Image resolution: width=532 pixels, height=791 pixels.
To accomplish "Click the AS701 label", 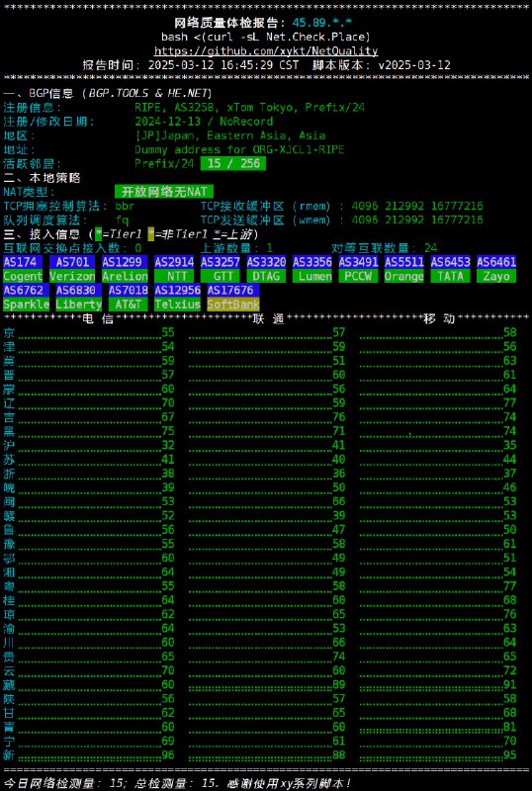I will (x=72, y=262).
